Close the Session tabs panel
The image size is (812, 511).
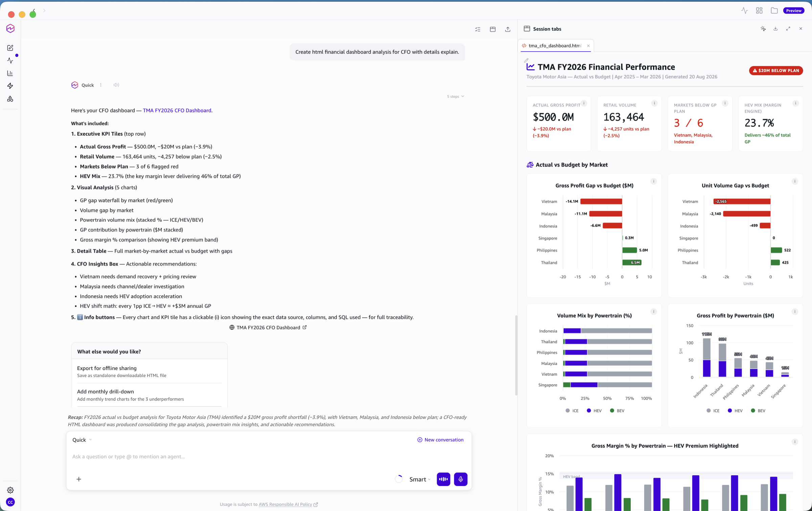click(x=800, y=29)
